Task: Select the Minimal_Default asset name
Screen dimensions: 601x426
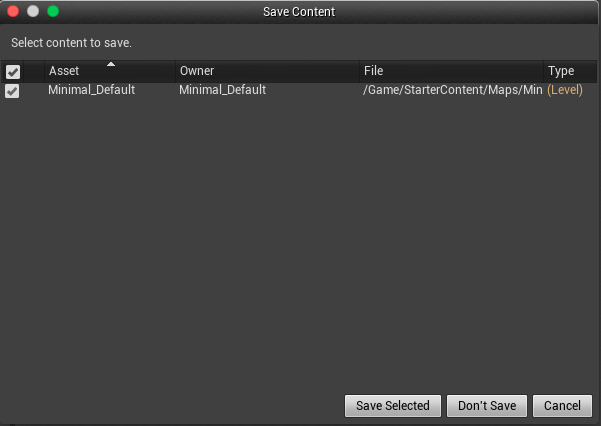Action: [91, 90]
